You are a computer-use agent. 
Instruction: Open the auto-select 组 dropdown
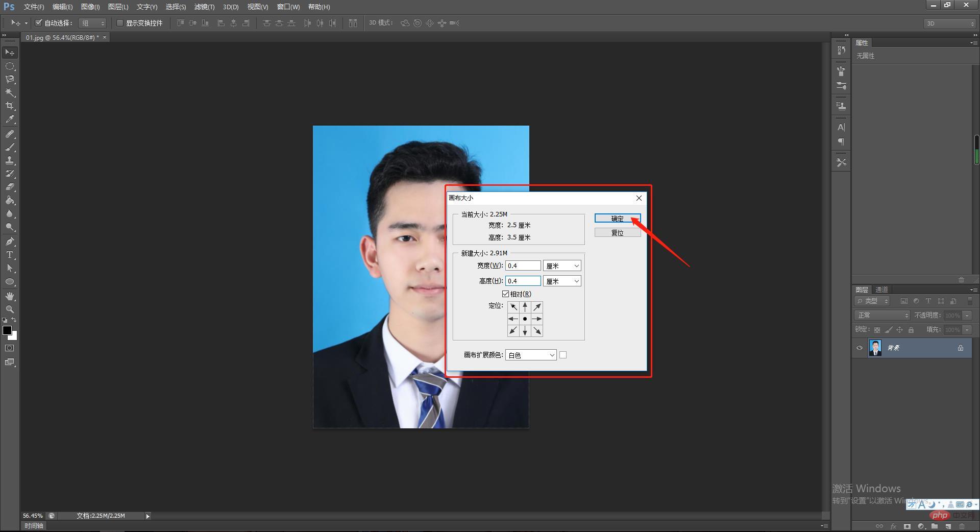[92, 23]
